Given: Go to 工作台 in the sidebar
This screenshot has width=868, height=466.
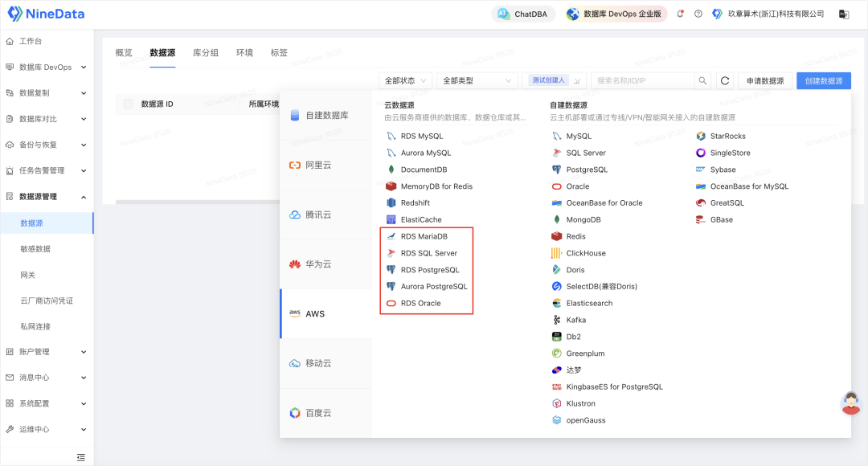Looking at the screenshot, I should (31, 41).
